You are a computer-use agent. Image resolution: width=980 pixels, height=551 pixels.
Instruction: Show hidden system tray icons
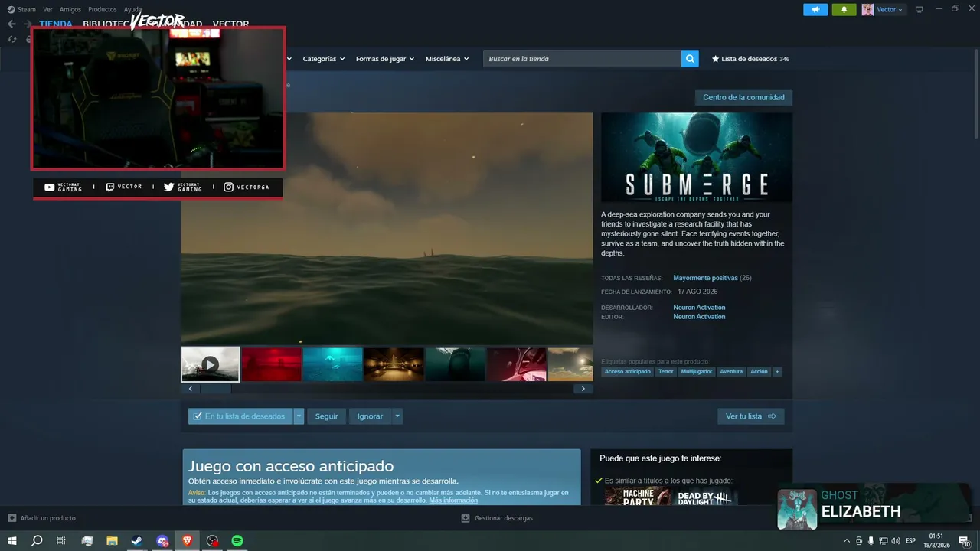coord(846,540)
